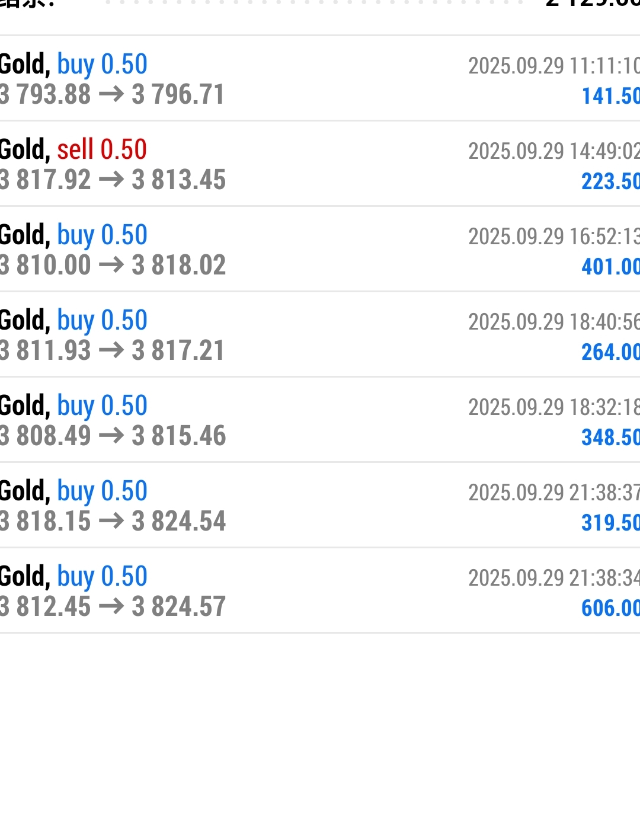Tap profit value 401.00
This screenshot has height=840, width=640.
click(610, 267)
